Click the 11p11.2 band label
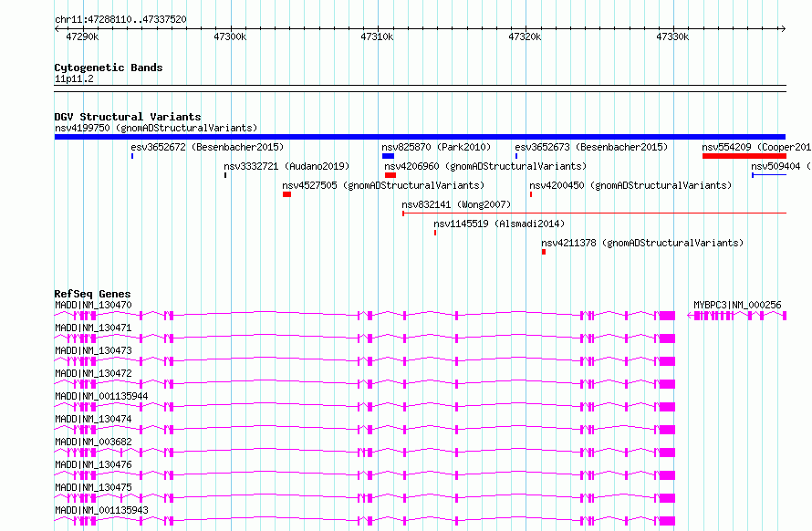Screen dimensions: 812x531 coord(74,78)
